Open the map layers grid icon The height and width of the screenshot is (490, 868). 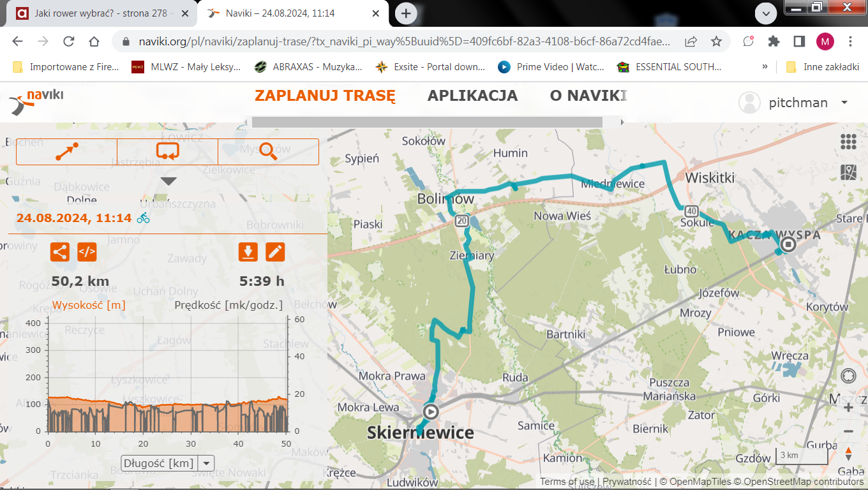tap(848, 142)
